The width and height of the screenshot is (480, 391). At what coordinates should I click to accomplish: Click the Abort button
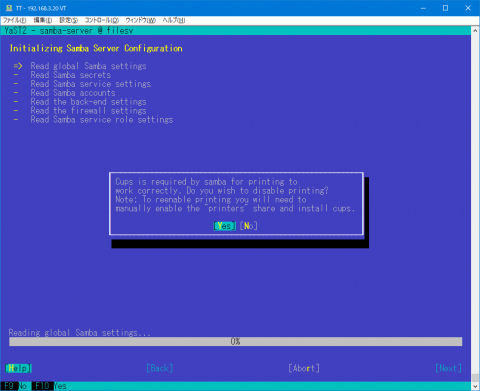[304, 368]
